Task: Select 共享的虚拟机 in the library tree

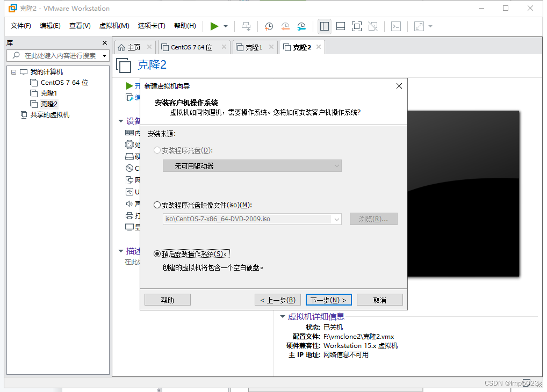Action: (x=45, y=115)
